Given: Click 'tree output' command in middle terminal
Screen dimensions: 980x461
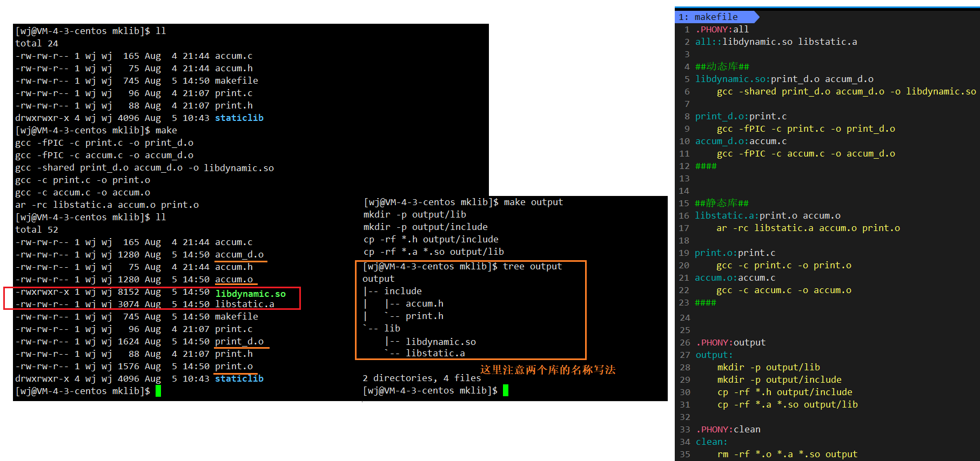Looking at the screenshot, I should click(x=532, y=266).
